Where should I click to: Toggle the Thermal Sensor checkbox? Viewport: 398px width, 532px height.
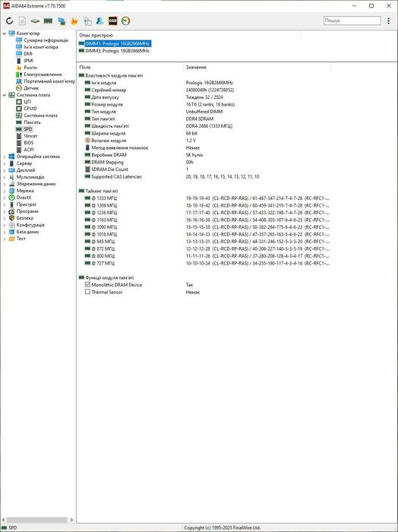pyautogui.click(x=87, y=292)
